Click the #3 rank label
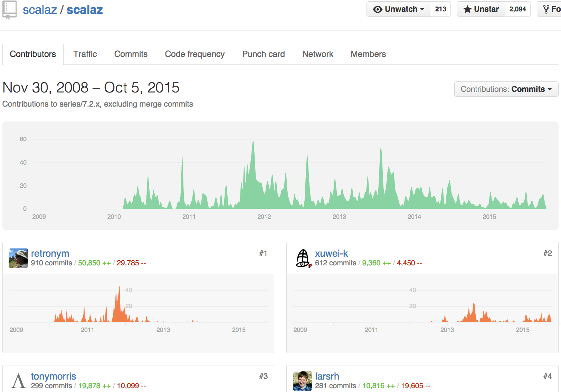The width and height of the screenshot is (561, 392). click(x=264, y=376)
